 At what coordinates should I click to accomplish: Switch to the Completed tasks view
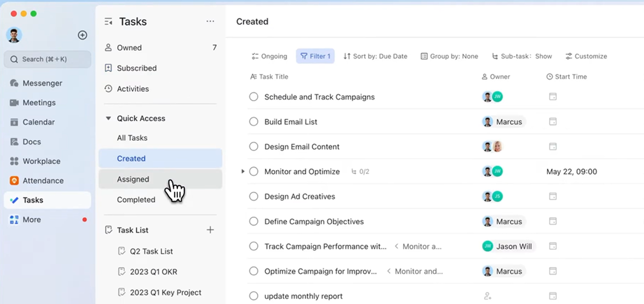click(x=136, y=199)
